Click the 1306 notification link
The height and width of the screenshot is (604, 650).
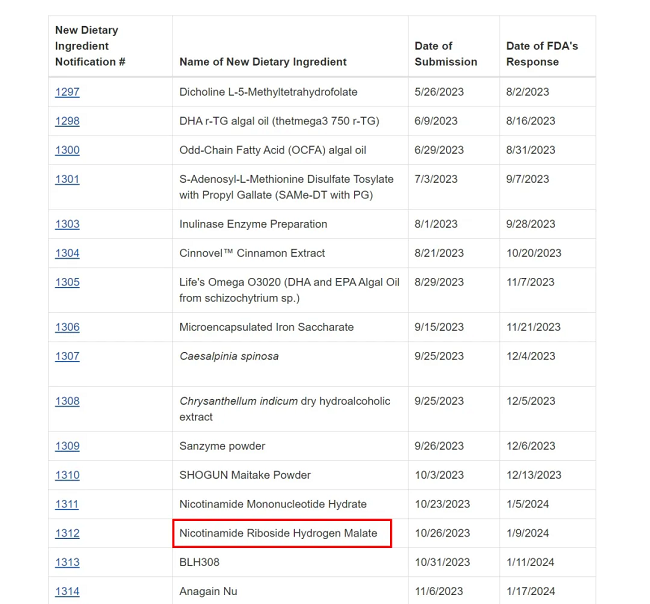click(67, 327)
